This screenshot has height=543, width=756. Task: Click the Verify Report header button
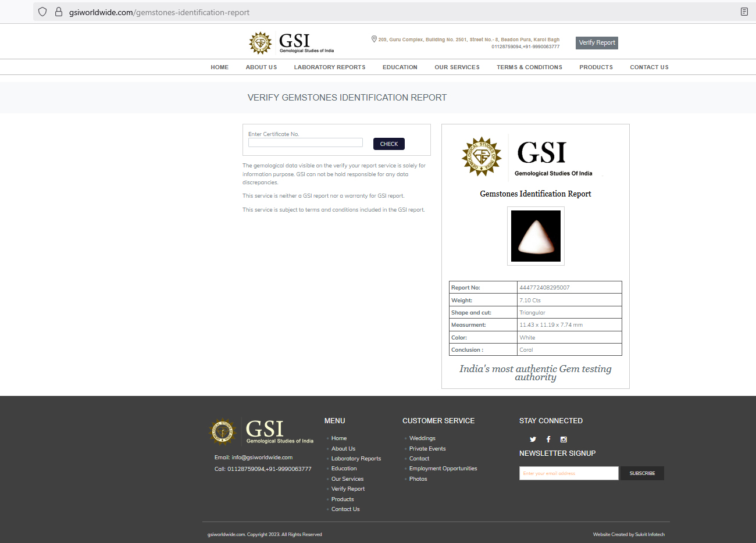pyautogui.click(x=597, y=42)
